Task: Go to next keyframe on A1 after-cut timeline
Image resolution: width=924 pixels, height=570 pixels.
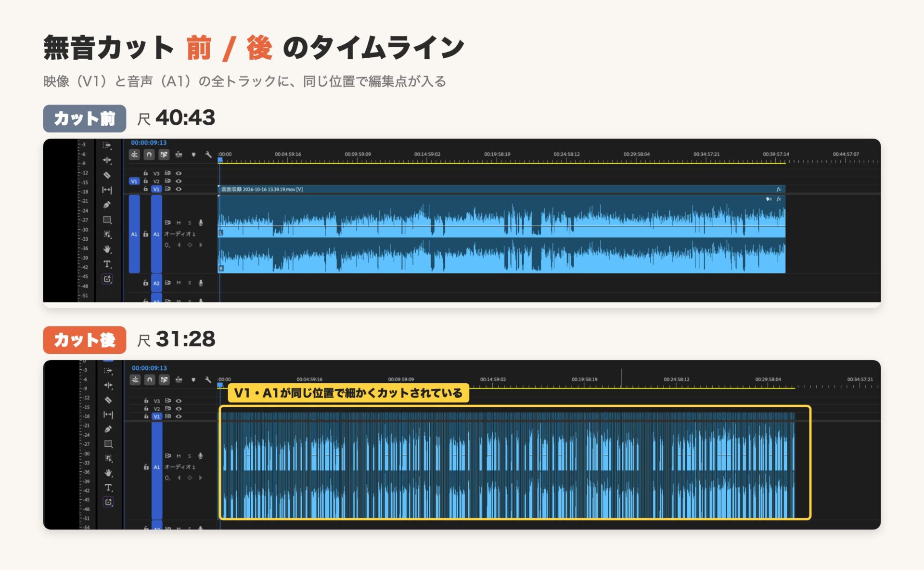Action: (x=201, y=478)
